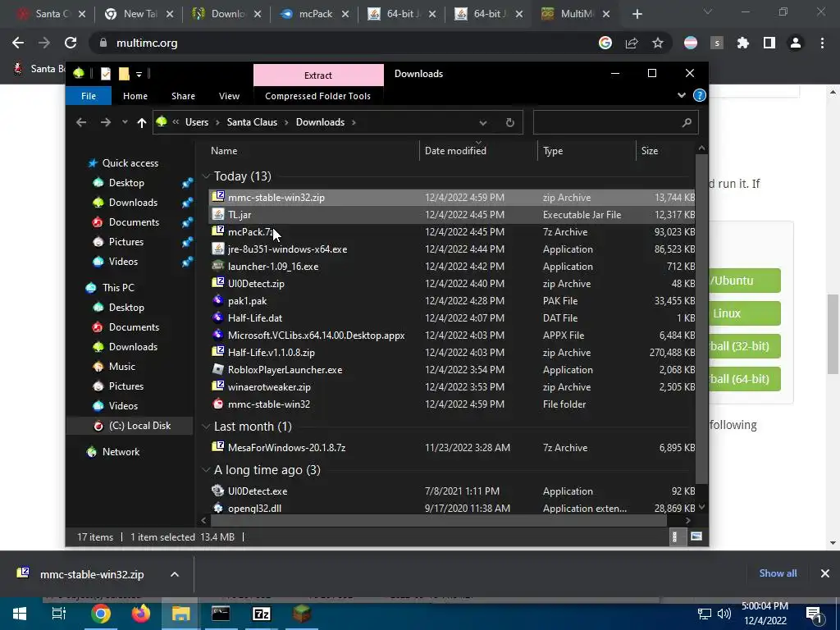Open a new Chrome tab
Image resolution: width=840 pixels, height=630 pixels.
click(x=637, y=14)
